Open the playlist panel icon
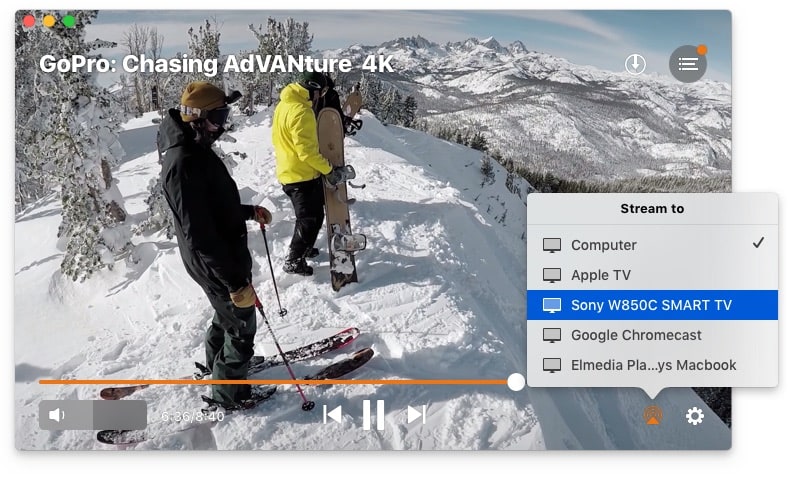Image resolution: width=800 pixels, height=480 pixels. pyautogui.click(x=687, y=64)
